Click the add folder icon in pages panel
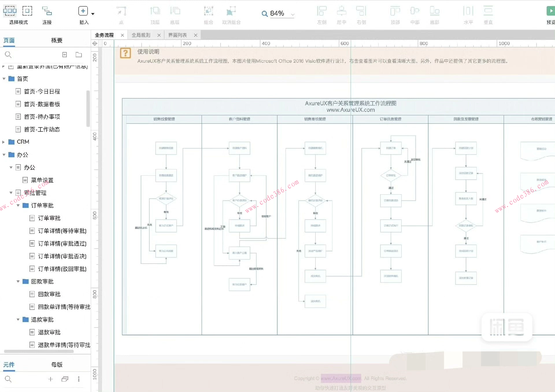This screenshot has height=392, width=555. click(x=79, y=55)
